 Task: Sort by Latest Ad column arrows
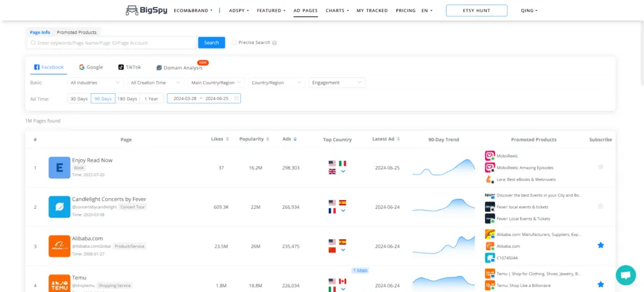click(x=398, y=140)
